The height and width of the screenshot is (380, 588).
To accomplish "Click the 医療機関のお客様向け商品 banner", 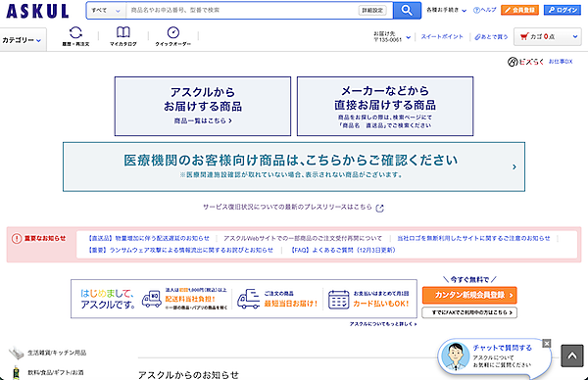I will tap(294, 166).
